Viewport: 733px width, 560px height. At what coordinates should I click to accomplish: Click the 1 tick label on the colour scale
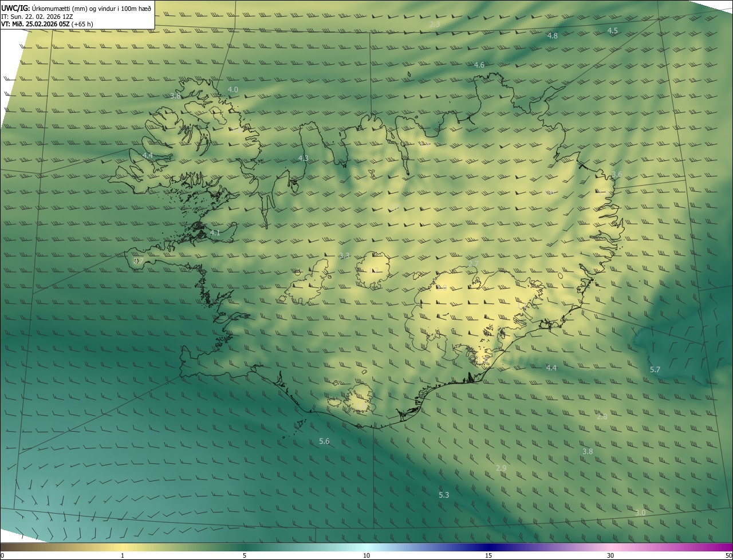pyautogui.click(x=123, y=555)
